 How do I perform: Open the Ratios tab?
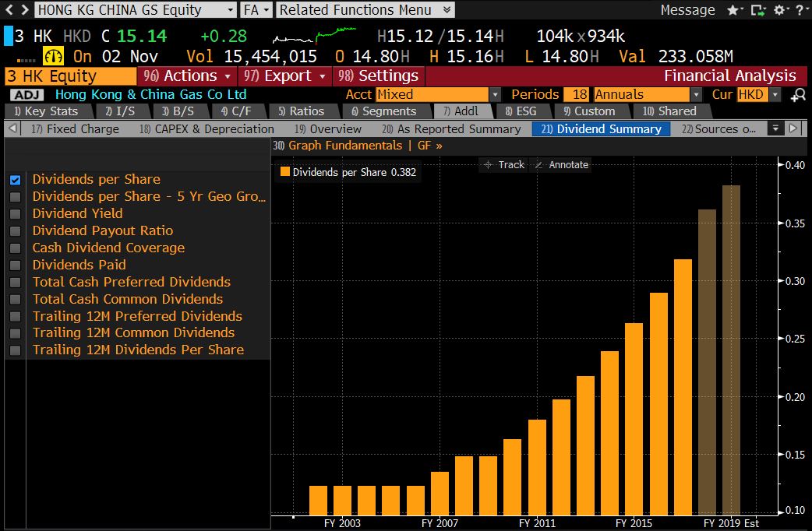(x=303, y=111)
